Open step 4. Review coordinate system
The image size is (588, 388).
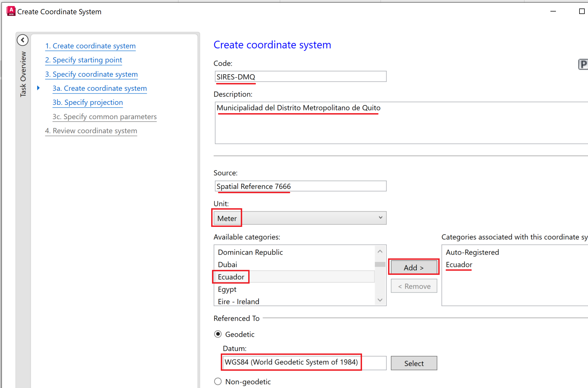(x=91, y=131)
